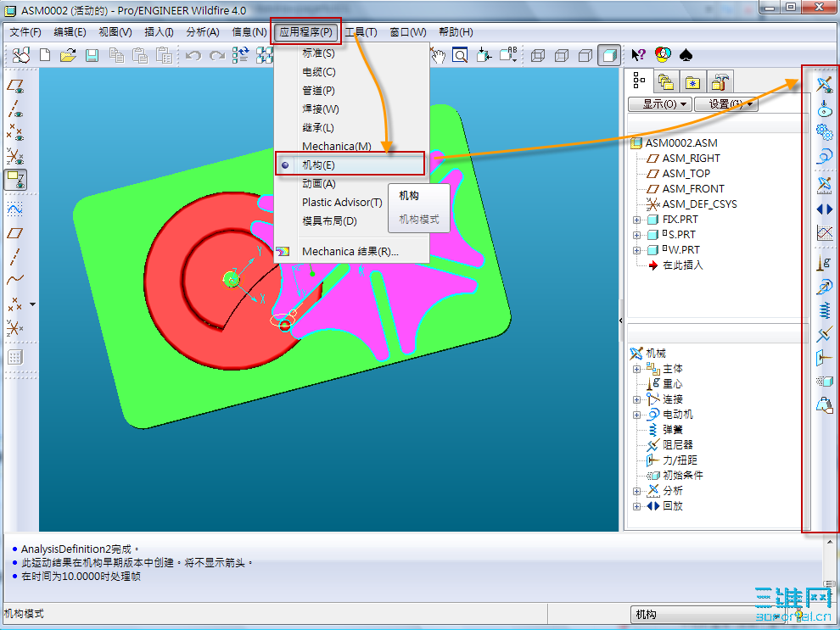This screenshot has width=840, height=630.
Task: Click the Zoom window magnifier icon
Action: (x=460, y=55)
